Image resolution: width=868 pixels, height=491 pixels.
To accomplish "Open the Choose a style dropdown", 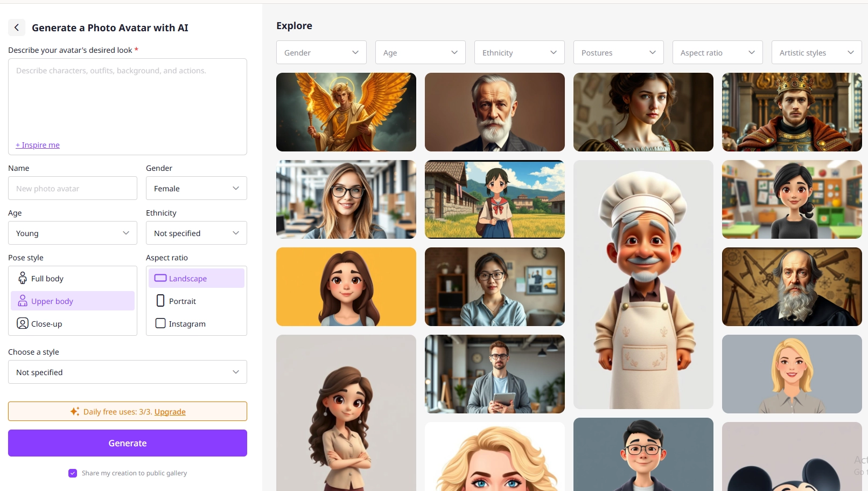I will (127, 372).
